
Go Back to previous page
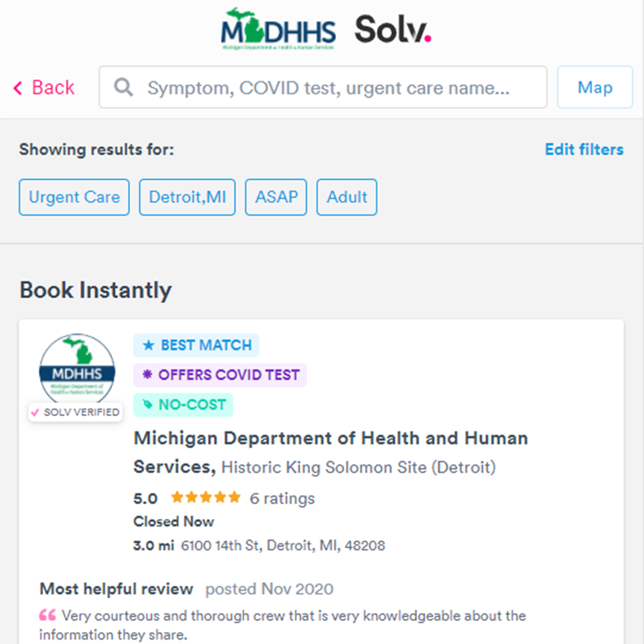(44, 88)
